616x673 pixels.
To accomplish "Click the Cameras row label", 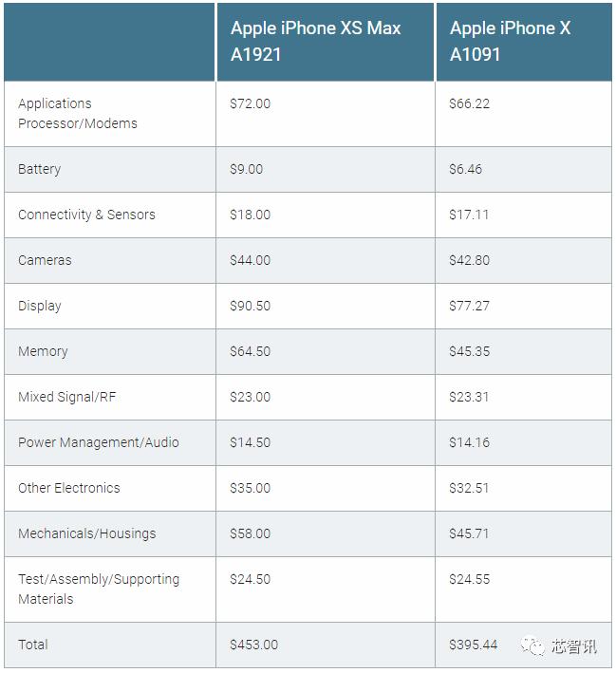I will tap(45, 260).
